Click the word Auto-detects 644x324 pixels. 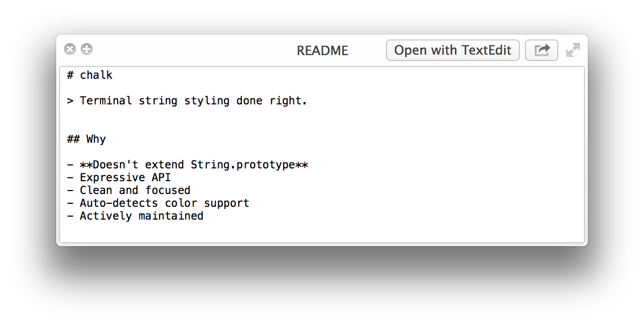click(119, 203)
